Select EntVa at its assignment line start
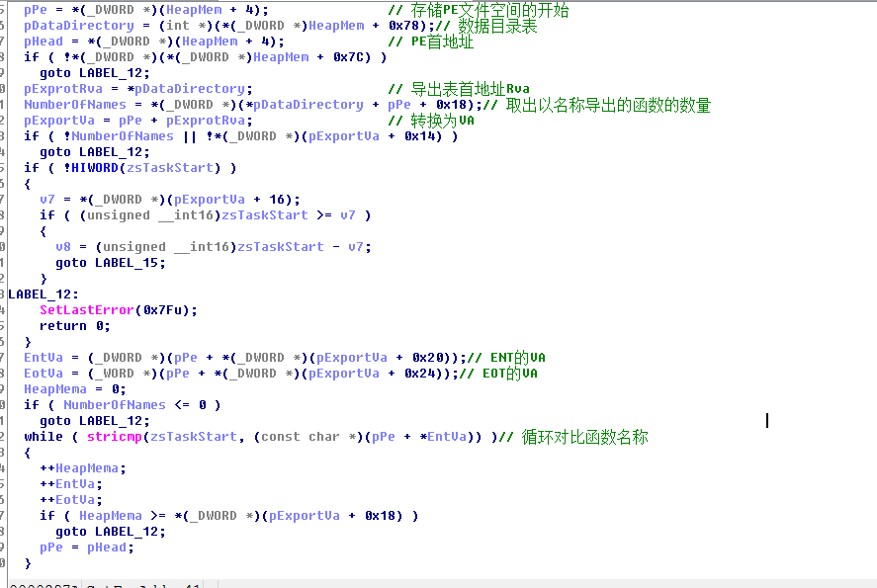The width and height of the screenshot is (877, 588). click(x=44, y=358)
